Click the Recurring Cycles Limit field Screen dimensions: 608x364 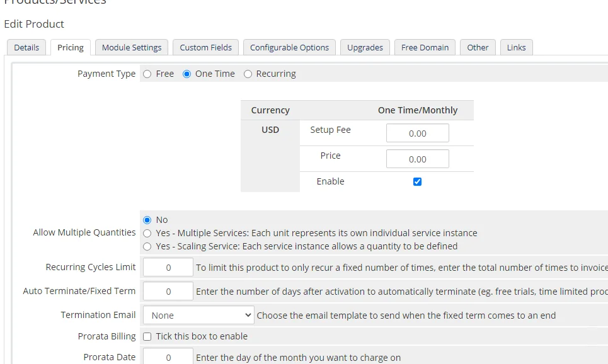coord(168,267)
